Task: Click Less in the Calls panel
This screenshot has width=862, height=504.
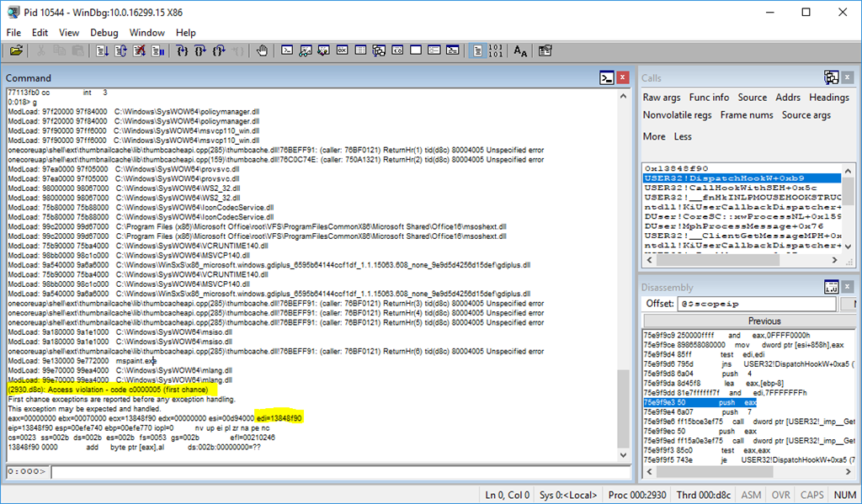Action: 683,136
